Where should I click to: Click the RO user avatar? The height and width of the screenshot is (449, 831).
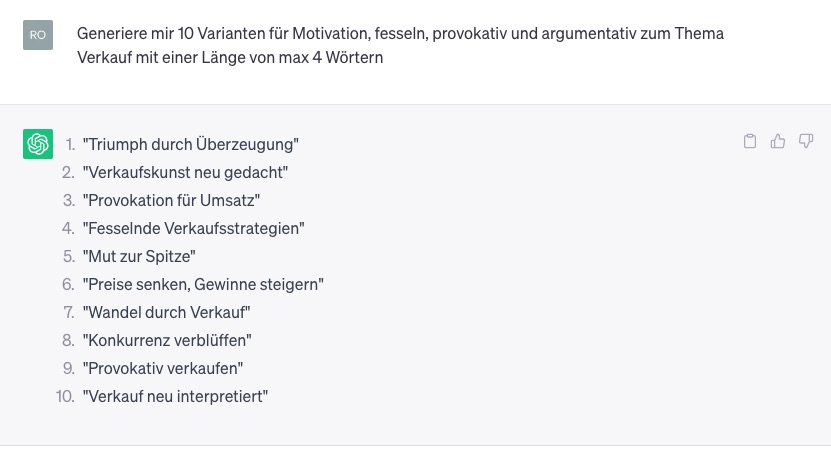pos(38,35)
